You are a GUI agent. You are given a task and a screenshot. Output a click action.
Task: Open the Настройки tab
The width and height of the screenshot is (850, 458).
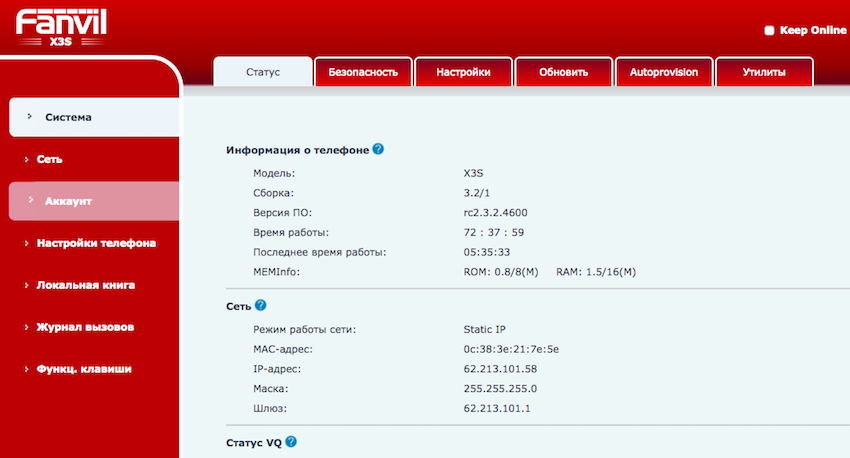click(x=463, y=72)
